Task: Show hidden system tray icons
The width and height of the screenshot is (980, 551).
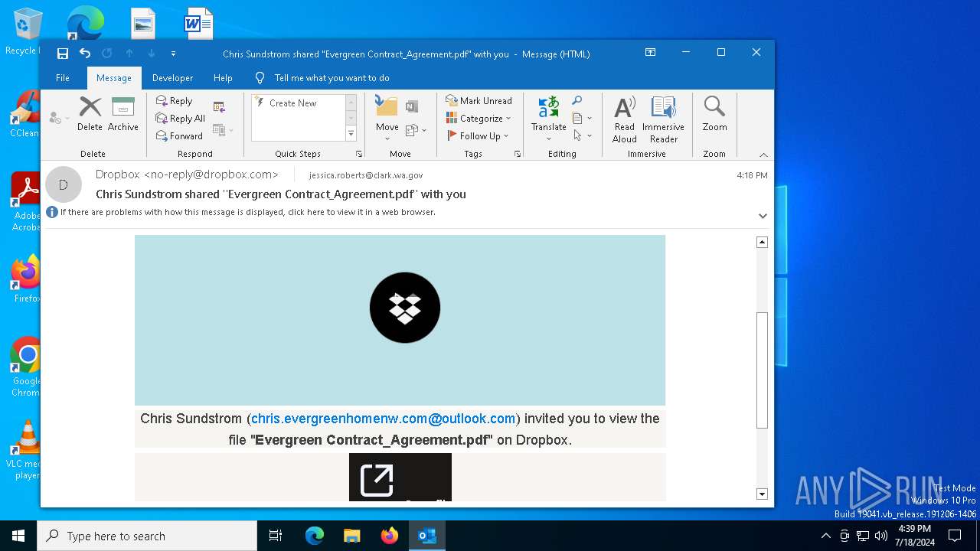Action: click(x=825, y=536)
